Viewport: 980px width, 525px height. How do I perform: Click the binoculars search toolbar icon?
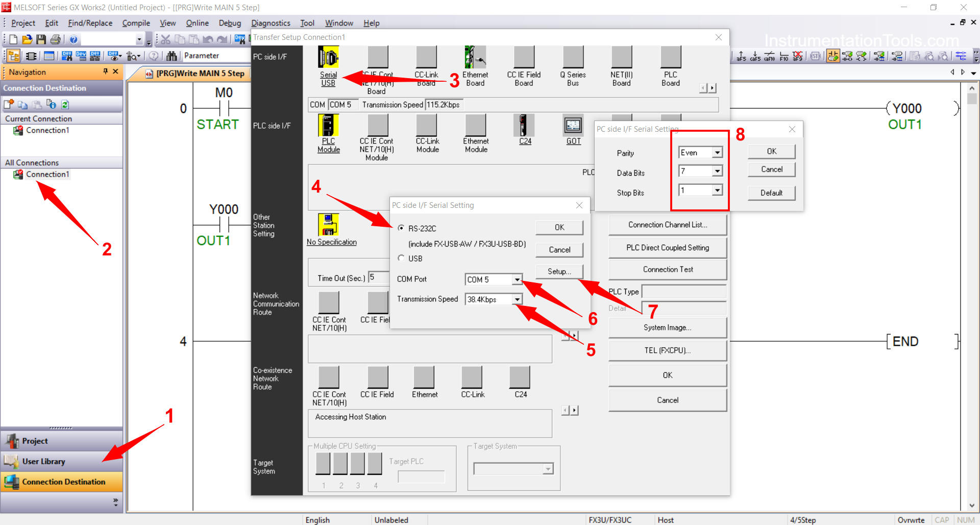pos(171,56)
